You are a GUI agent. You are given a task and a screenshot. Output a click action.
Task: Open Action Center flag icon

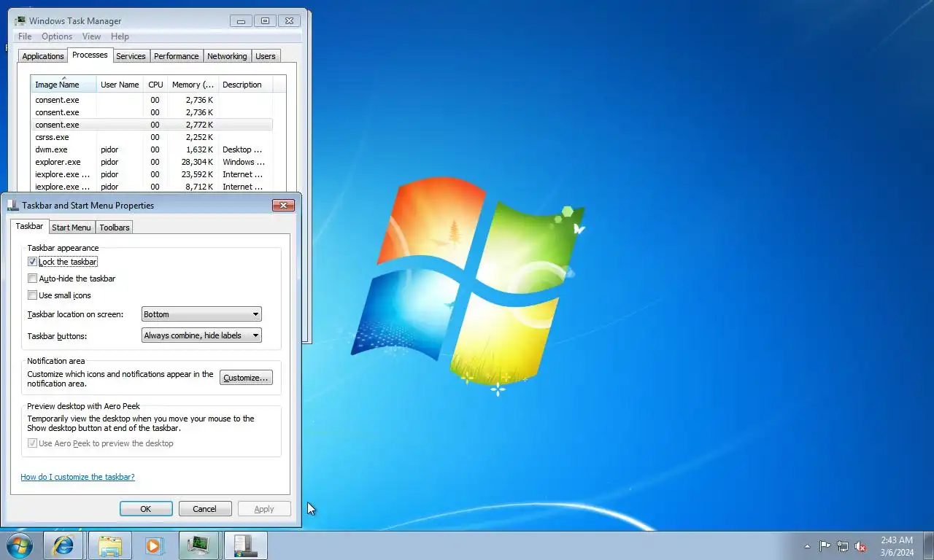[x=825, y=546]
